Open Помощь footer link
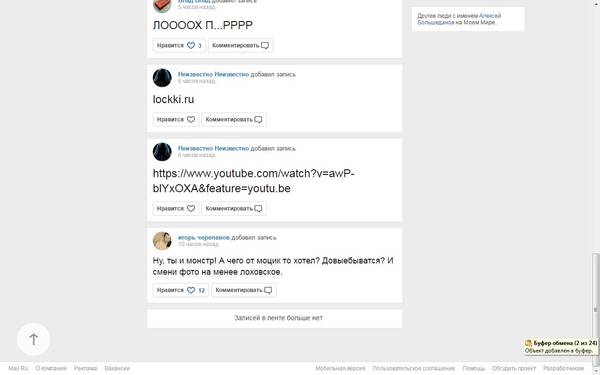 point(473,368)
